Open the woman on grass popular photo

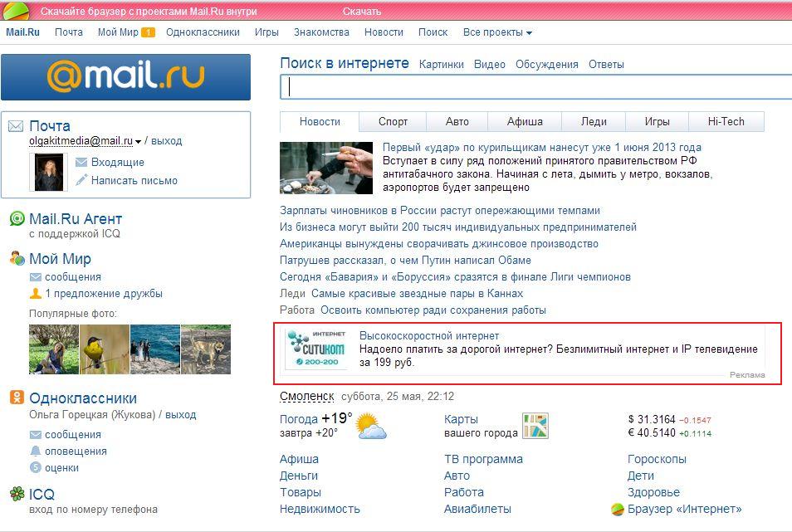[53, 349]
